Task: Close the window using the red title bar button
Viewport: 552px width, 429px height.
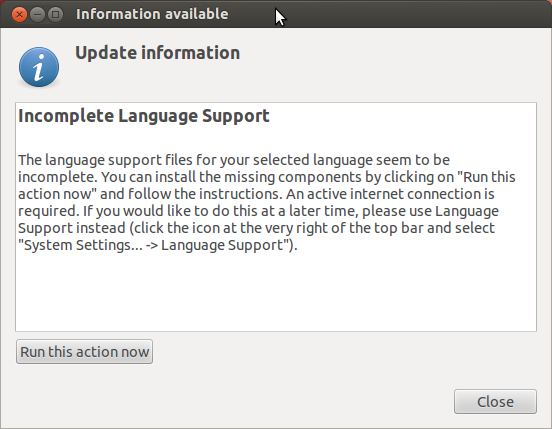Action: [19, 14]
